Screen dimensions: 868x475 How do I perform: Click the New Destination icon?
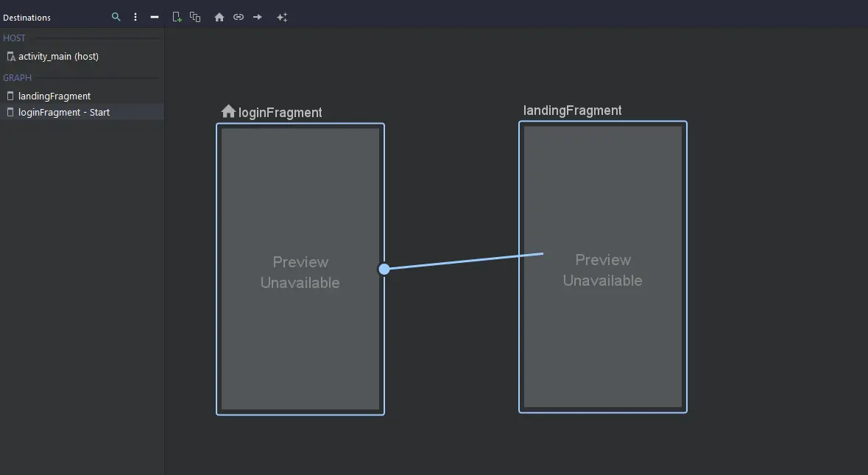pos(177,17)
